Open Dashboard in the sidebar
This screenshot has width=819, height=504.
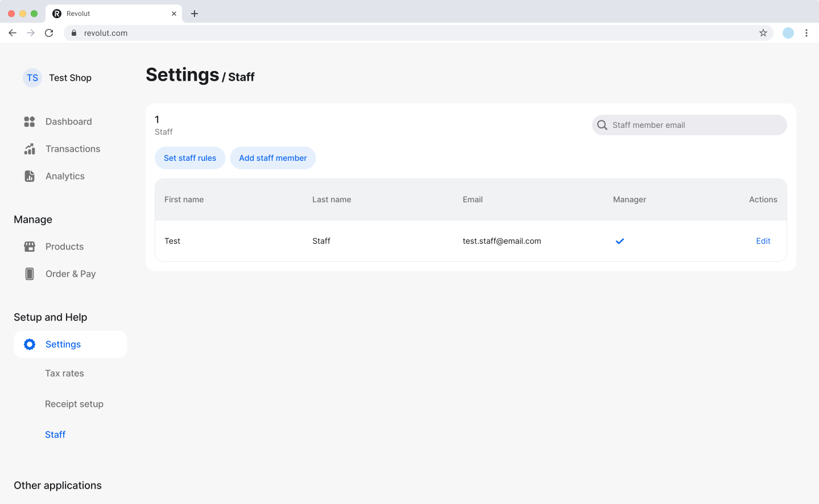click(68, 122)
